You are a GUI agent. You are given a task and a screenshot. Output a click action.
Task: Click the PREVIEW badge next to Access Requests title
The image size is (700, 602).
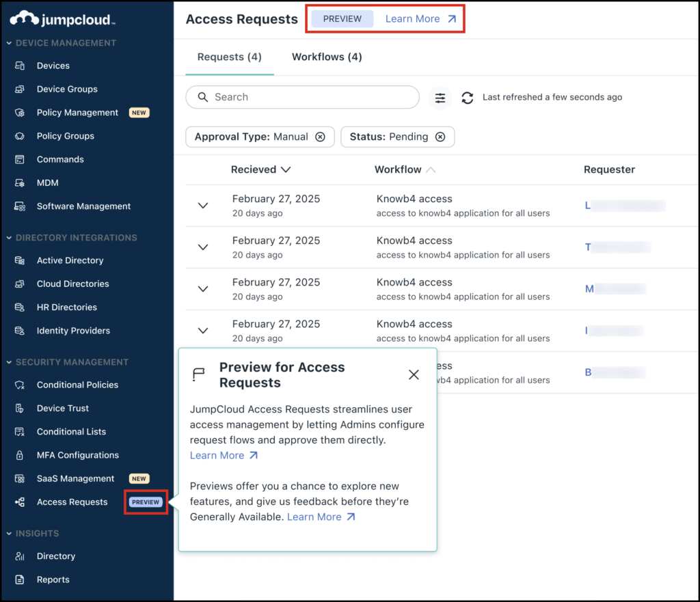tap(342, 19)
